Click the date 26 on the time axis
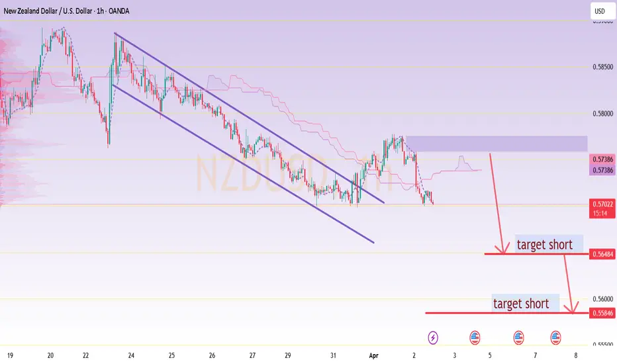The height and width of the screenshot is (364, 617). [x=212, y=355]
